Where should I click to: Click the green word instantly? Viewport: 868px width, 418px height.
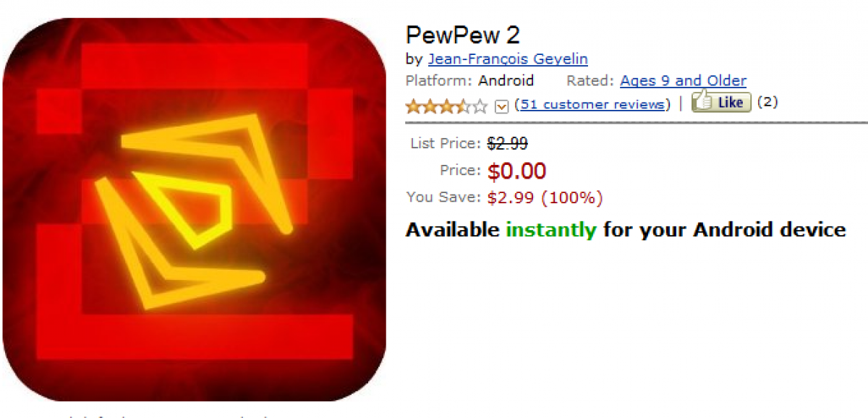click(551, 230)
